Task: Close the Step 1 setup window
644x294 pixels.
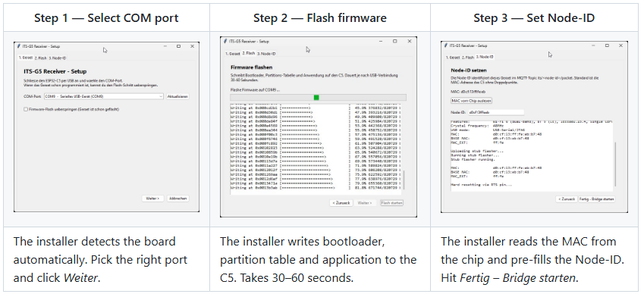Action: (x=192, y=46)
